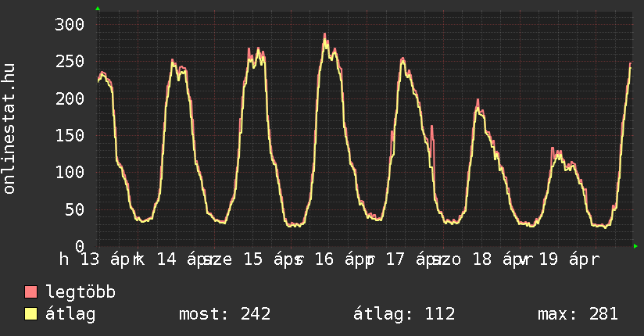Select the átlag legend label text
644x336 pixels.
[70, 314]
